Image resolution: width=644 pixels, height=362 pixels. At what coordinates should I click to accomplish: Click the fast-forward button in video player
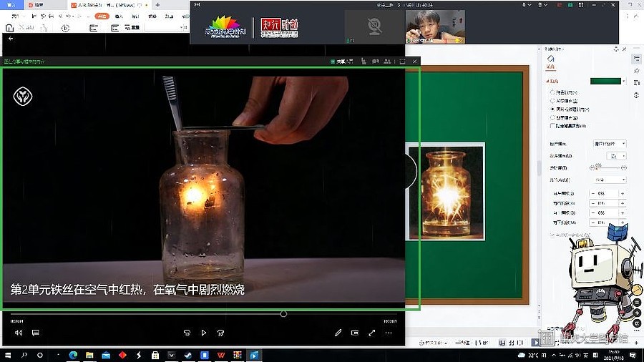(x=220, y=333)
